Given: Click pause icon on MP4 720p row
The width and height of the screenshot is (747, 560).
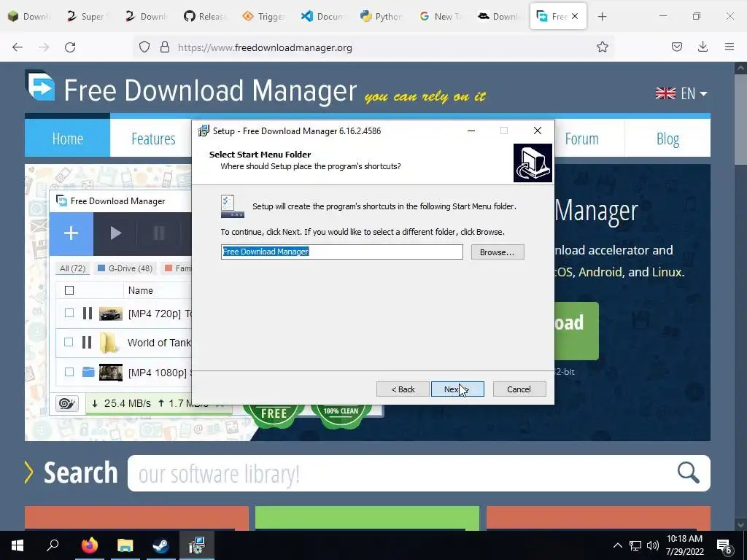Looking at the screenshot, I should coord(88,313).
